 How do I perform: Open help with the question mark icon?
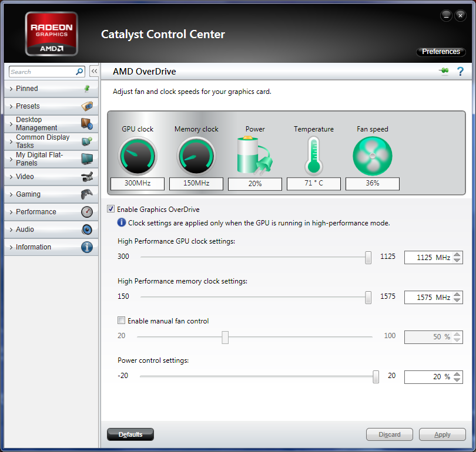coord(460,72)
